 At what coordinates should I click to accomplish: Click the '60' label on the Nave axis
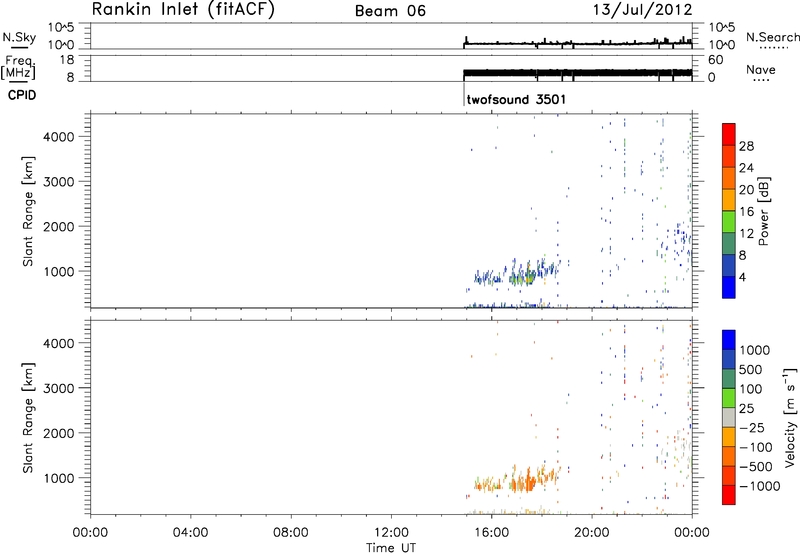(x=715, y=60)
